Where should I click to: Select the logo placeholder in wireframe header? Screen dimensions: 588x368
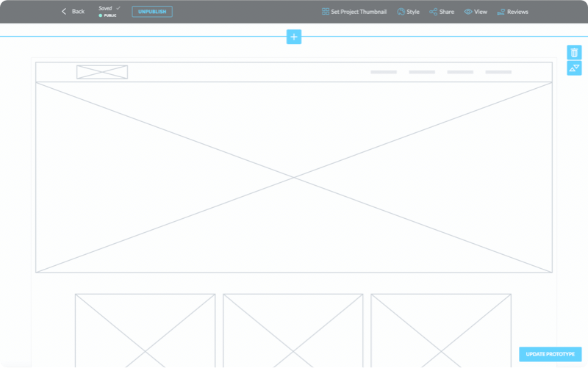click(102, 72)
